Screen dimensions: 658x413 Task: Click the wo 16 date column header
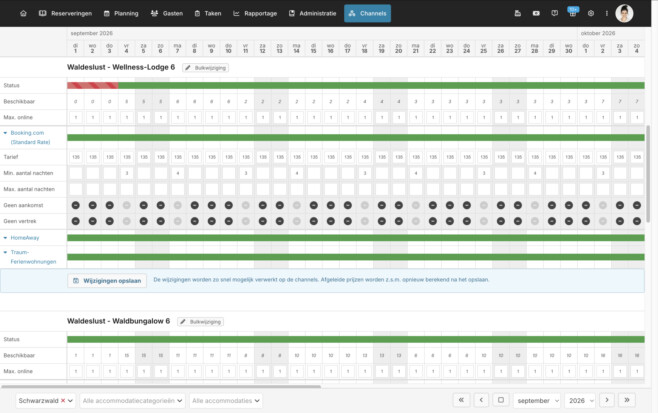[331, 48]
